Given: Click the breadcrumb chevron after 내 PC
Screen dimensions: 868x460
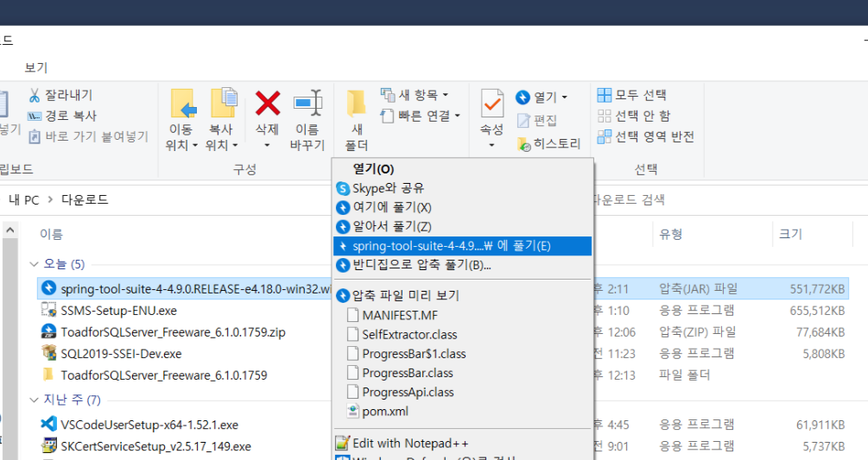Looking at the screenshot, I should 50,199.
